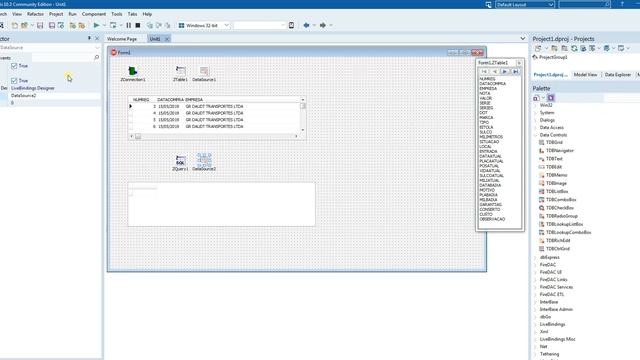Select the ZTable1 component icon

[x=180, y=71]
